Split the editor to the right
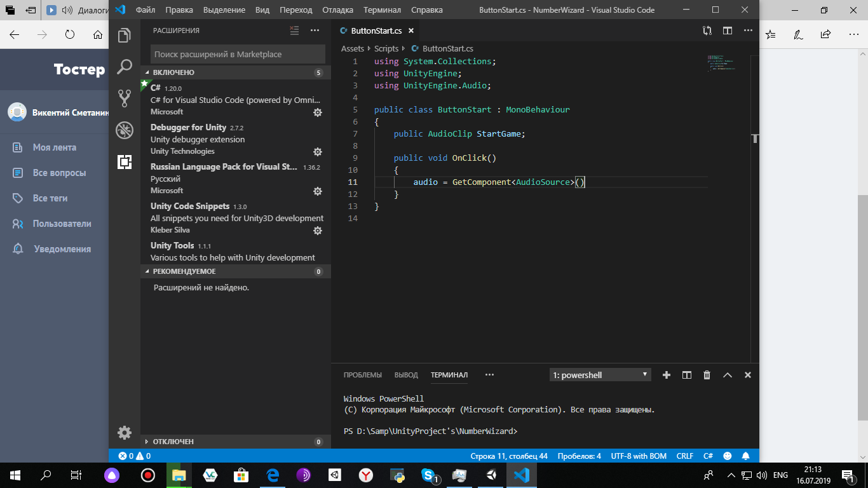868x488 pixels. point(728,30)
